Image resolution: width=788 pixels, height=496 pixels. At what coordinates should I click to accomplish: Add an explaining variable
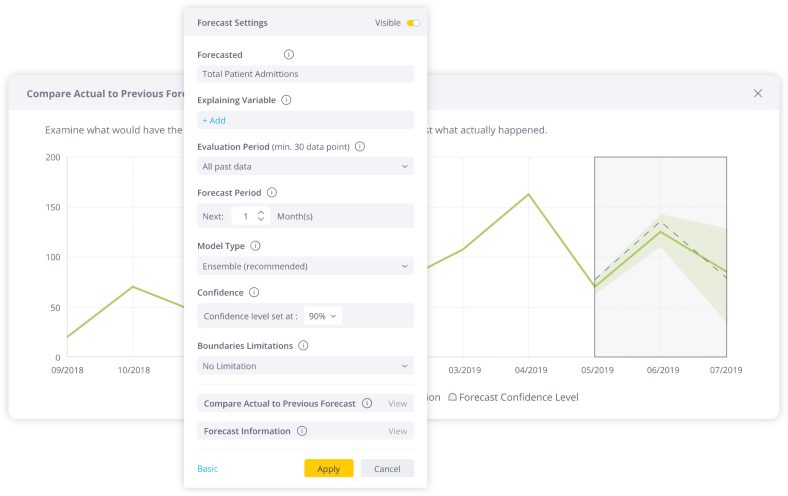[214, 121]
